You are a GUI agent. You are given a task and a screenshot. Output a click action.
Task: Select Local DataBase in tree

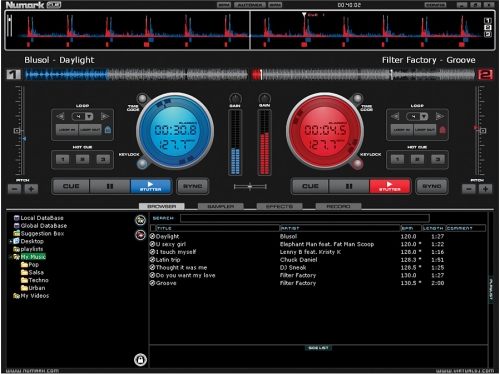pyautogui.click(x=42, y=218)
